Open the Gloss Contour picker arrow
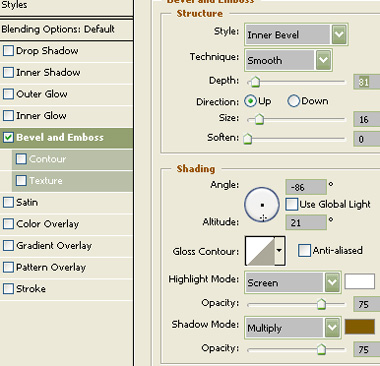 tap(280, 251)
